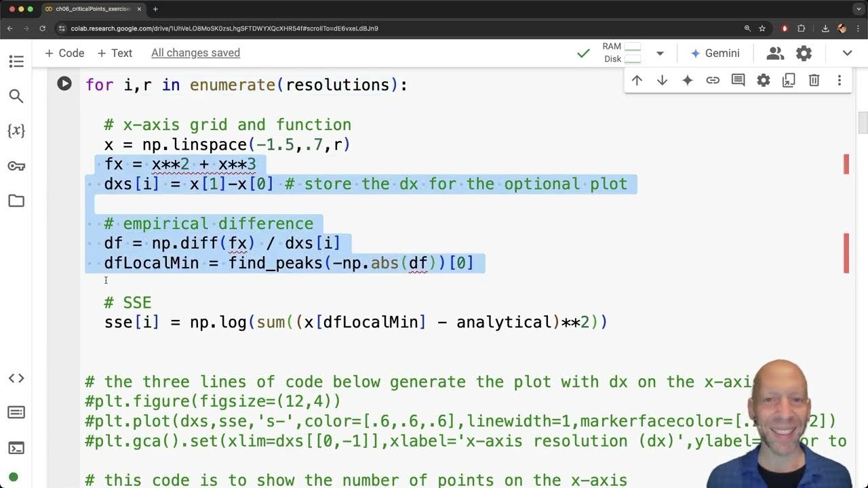The width and height of the screenshot is (868, 488).
Task: Open the RAM and Disk runtime dropdown arrow
Action: [x=660, y=53]
